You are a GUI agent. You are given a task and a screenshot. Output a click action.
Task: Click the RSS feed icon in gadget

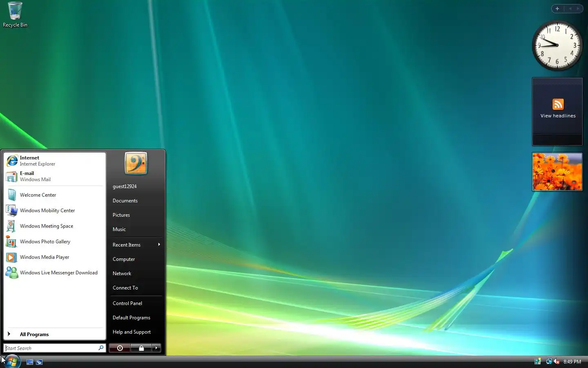(x=558, y=104)
